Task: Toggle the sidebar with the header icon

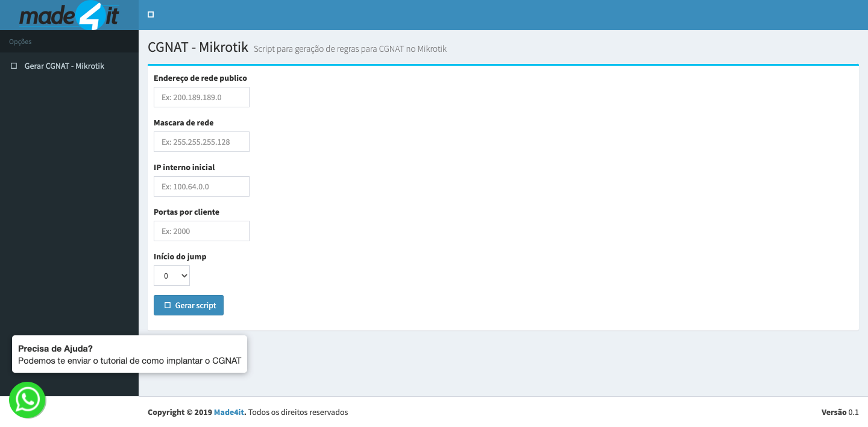Action: point(151,14)
